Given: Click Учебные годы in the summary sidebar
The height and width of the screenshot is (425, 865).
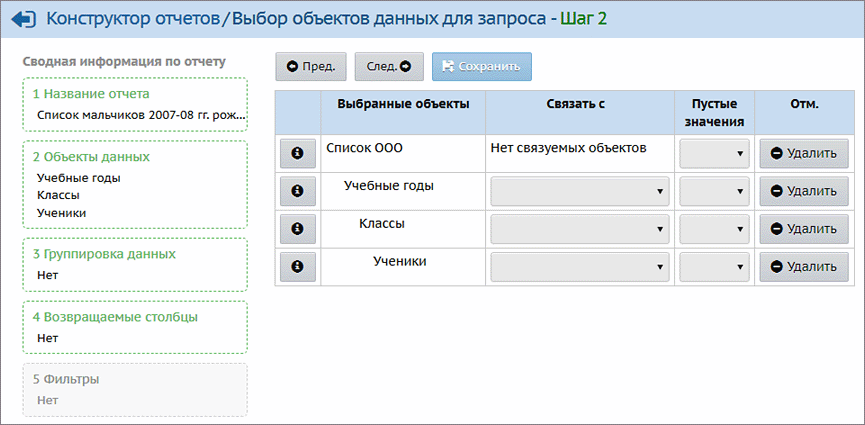Looking at the screenshot, I should point(78,178).
